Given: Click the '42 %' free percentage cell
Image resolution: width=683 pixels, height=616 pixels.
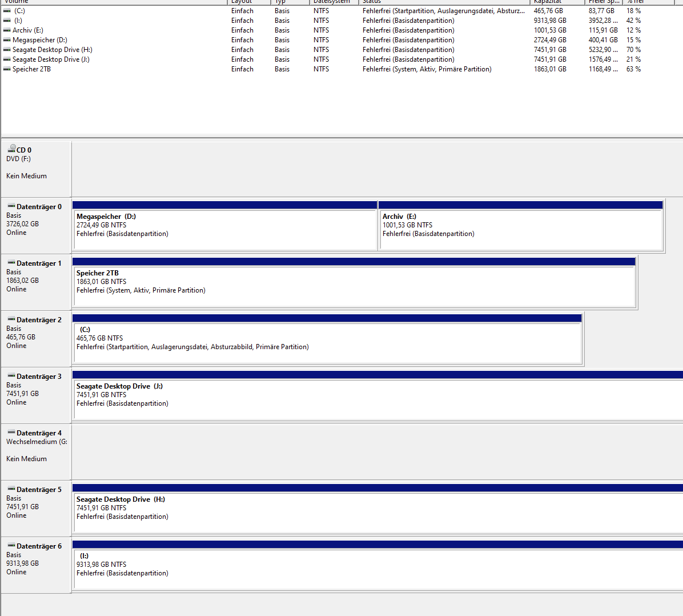Looking at the screenshot, I should click(634, 21).
